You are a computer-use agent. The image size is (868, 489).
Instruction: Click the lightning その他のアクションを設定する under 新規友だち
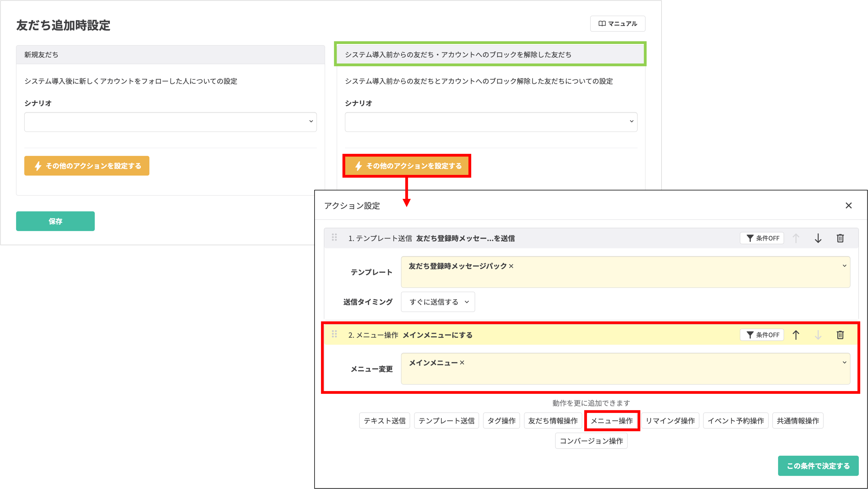click(x=87, y=166)
